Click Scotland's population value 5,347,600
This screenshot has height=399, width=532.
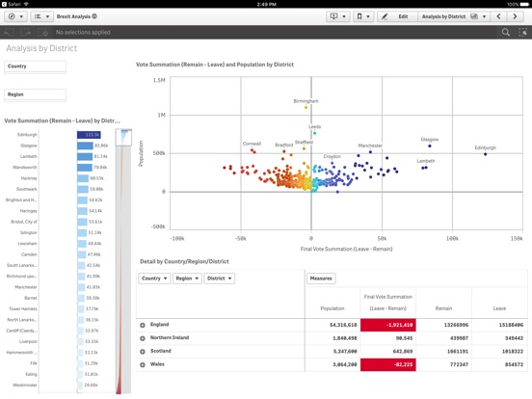(x=345, y=352)
